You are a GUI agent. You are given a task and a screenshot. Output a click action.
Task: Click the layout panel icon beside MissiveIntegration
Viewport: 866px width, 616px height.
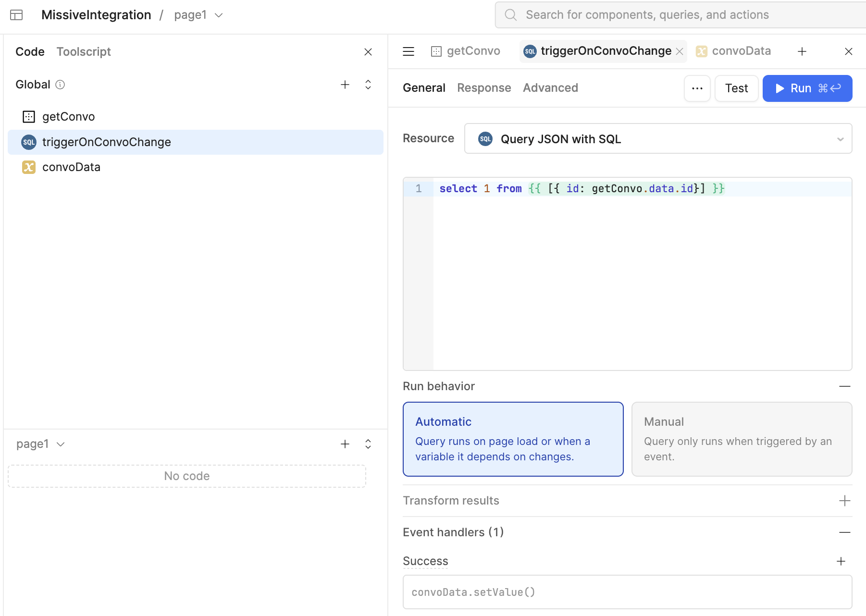(16, 15)
